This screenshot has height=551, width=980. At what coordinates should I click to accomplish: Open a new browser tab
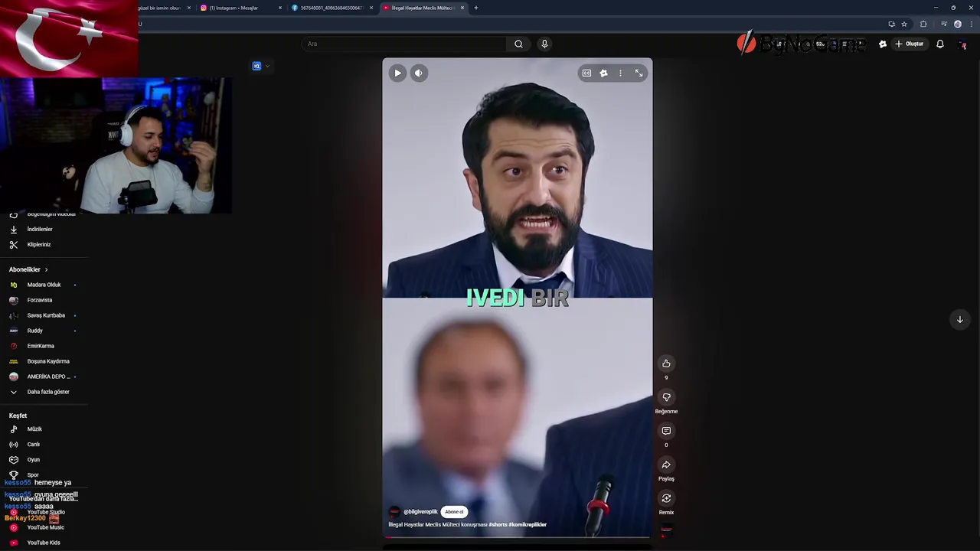click(x=476, y=8)
